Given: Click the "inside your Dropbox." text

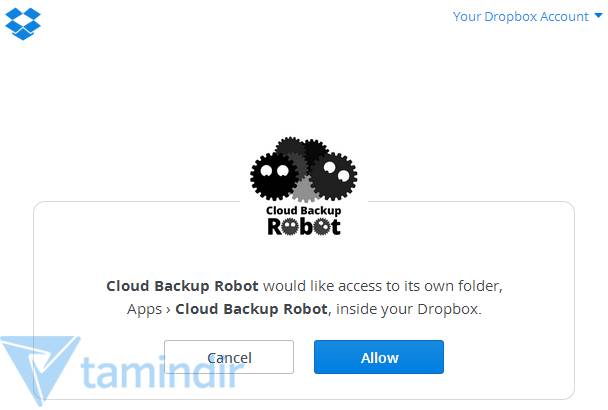Looking at the screenshot, I should 409,309.
